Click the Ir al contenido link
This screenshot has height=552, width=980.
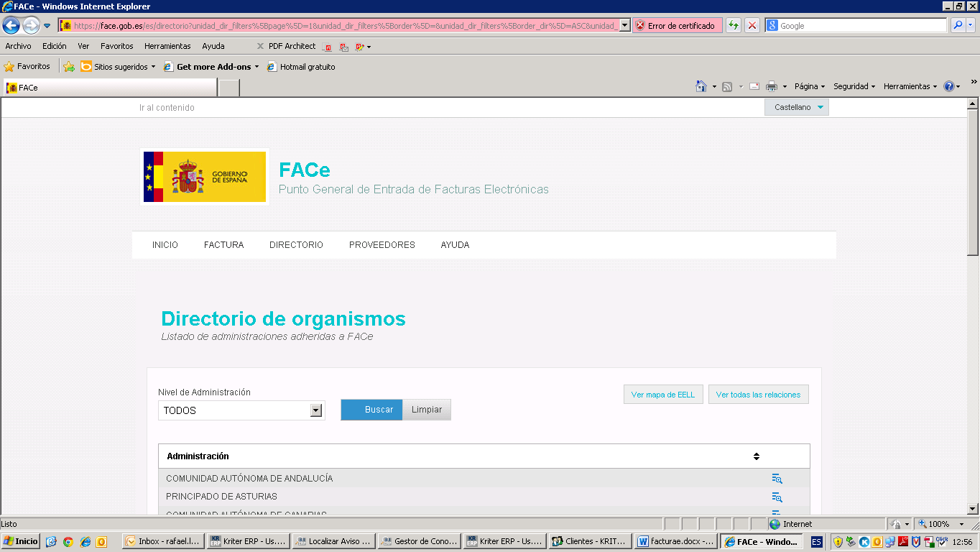click(167, 108)
